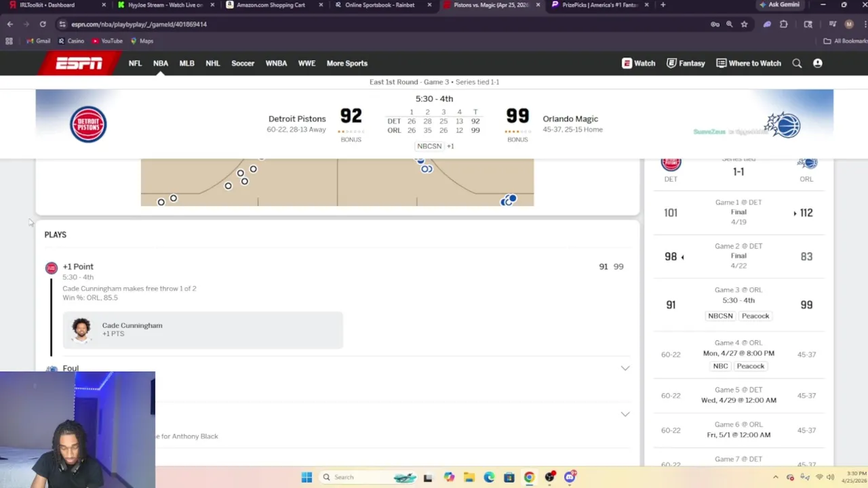
Task: Click Orlando Magic logo in scoreboard header
Action: pos(784,125)
